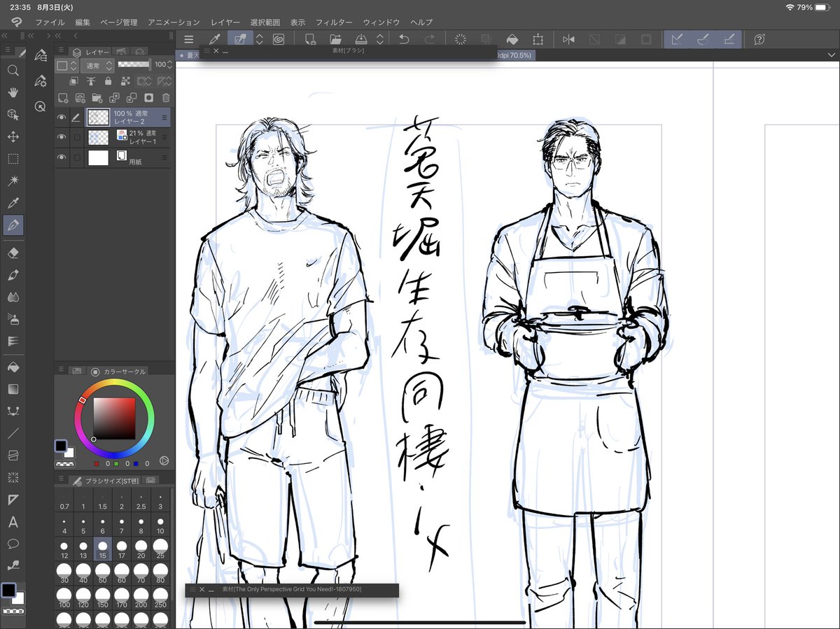Select the Figure line tool
This screenshot has height=629, width=840.
pyautogui.click(x=13, y=433)
